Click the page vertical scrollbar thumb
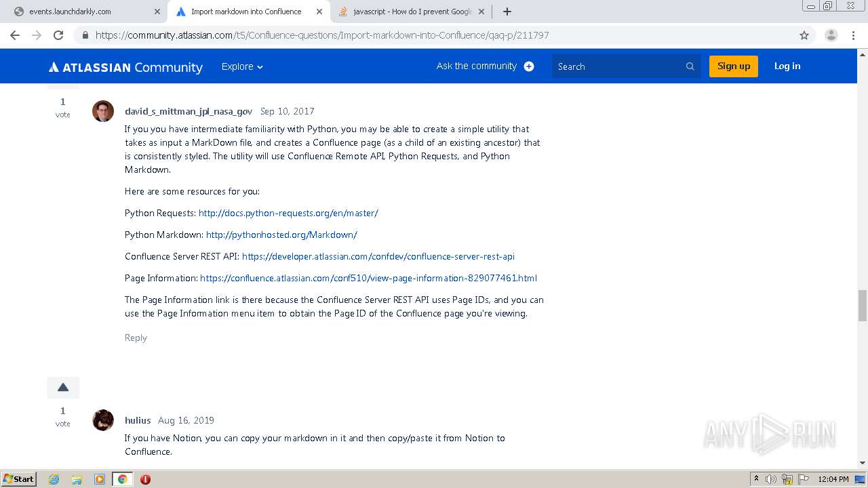868x488 pixels. pos(863,306)
